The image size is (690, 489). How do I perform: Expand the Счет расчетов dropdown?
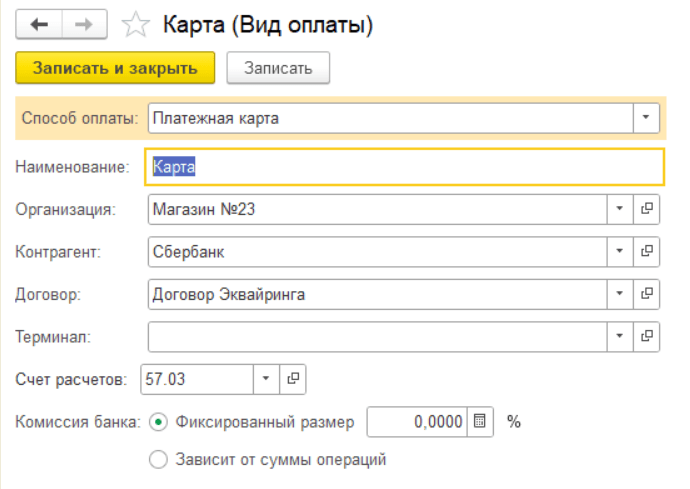pos(266,379)
